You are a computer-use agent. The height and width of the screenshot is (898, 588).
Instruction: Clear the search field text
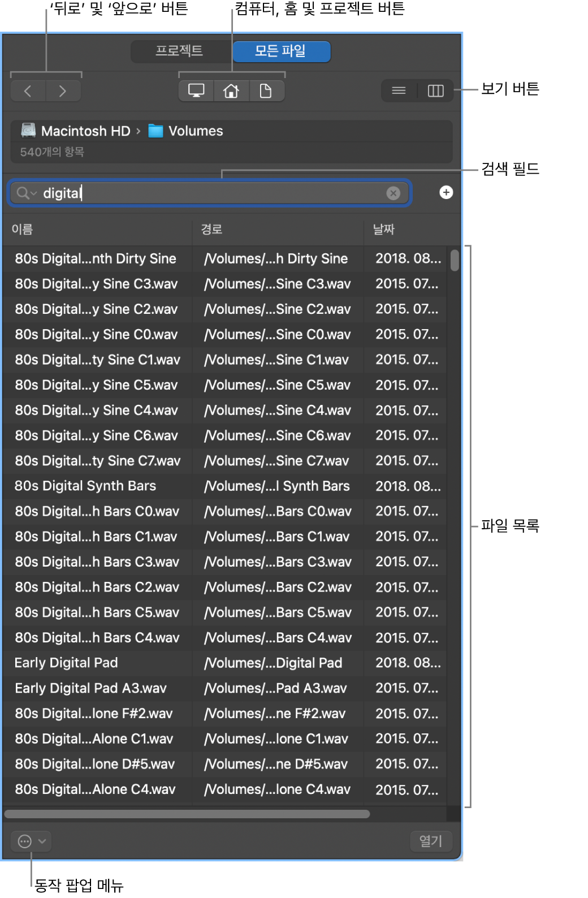pos(393,193)
